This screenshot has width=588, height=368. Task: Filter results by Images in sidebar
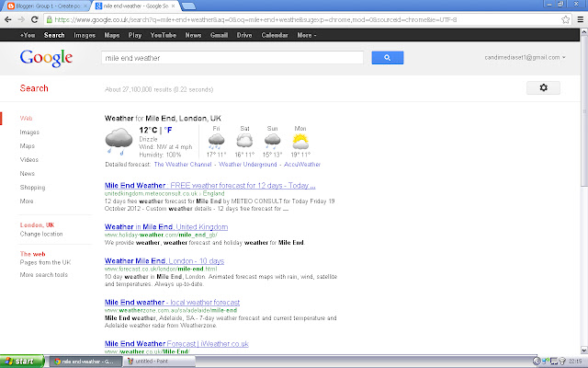pos(29,132)
